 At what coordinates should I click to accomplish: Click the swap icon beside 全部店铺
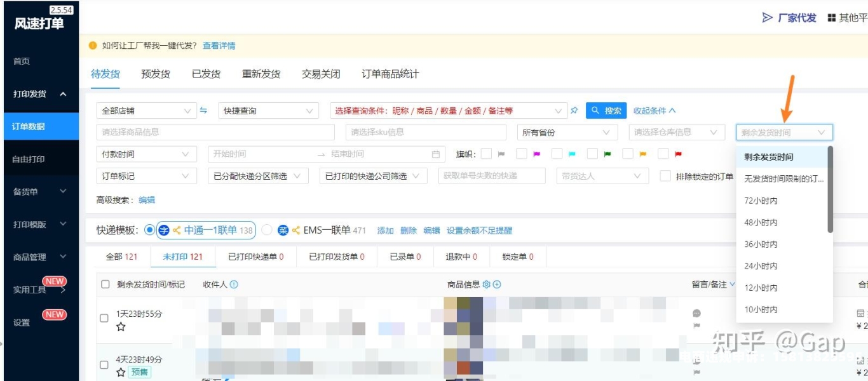(x=203, y=110)
